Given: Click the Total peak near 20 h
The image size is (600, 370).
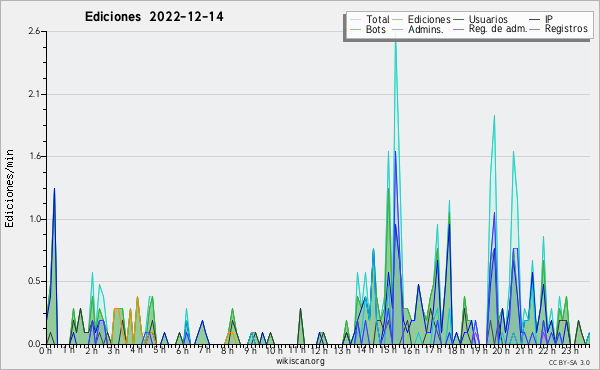Looking at the screenshot, I should [x=494, y=116].
